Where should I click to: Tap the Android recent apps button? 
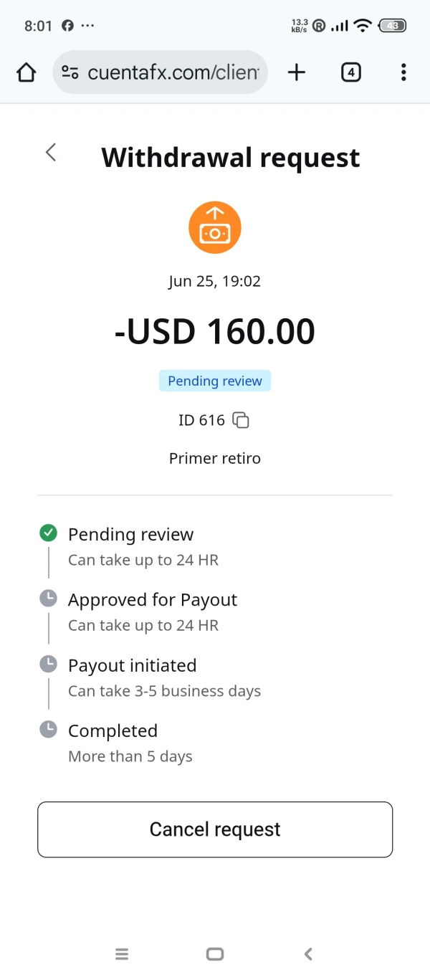pyautogui.click(x=122, y=953)
